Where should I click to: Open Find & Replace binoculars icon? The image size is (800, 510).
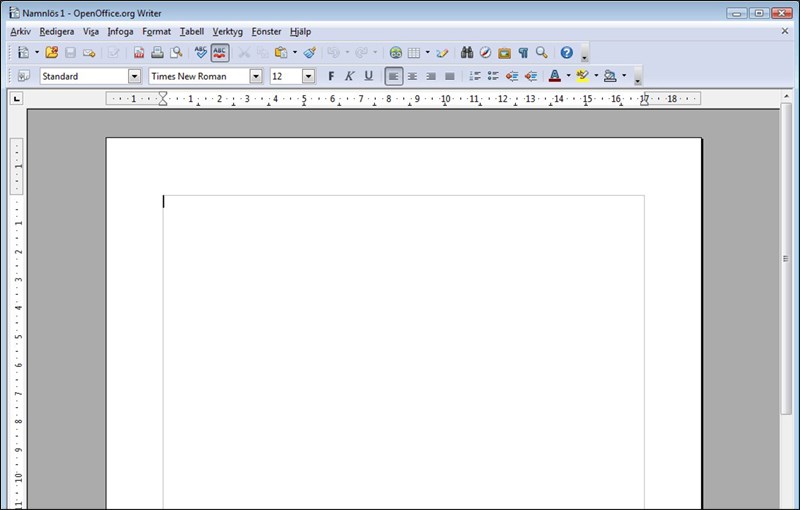click(x=467, y=53)
